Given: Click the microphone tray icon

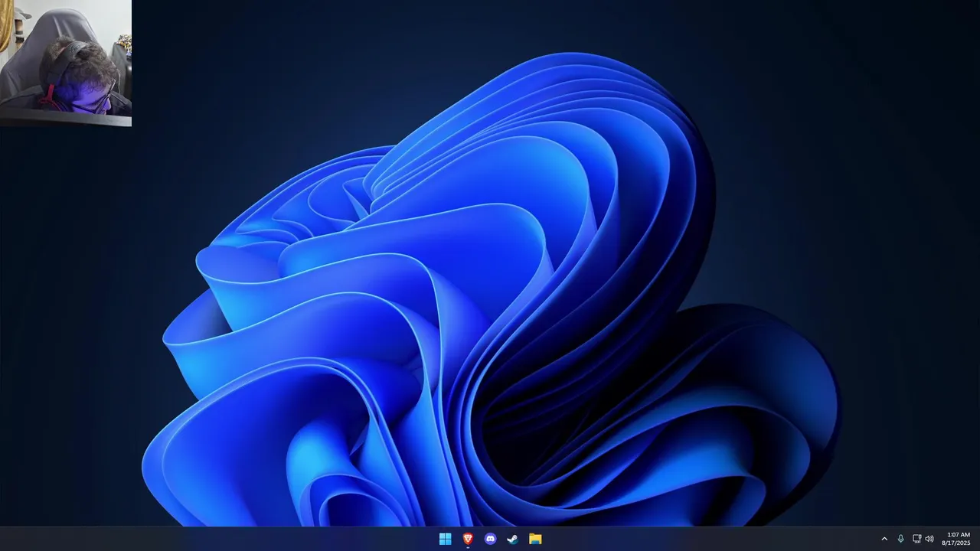Looking at the screenshot, I should (x=900, y=539).
